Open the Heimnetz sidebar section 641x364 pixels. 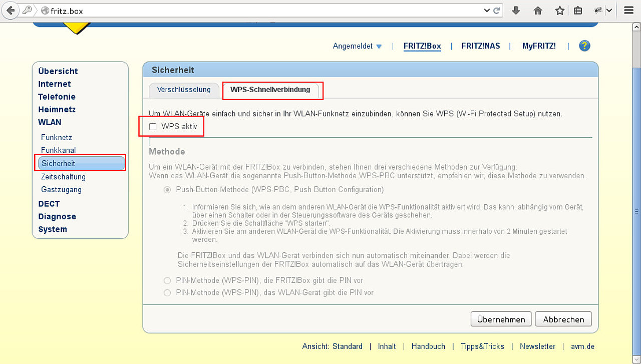click(57, 110)
